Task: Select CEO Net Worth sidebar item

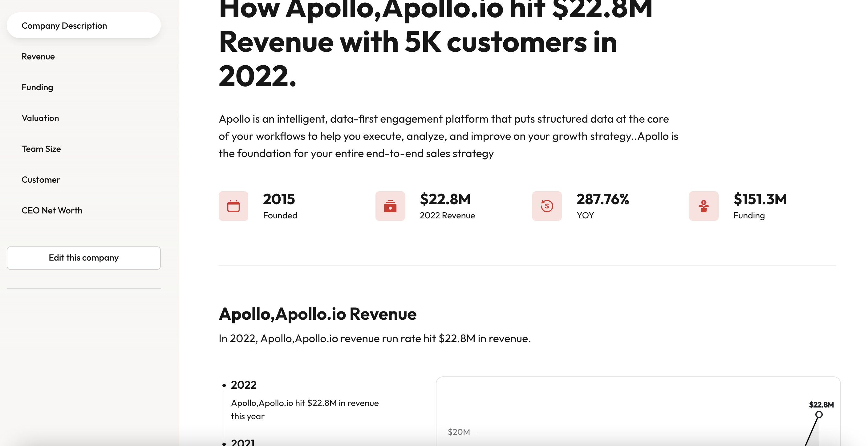Action: click(x=52, y=211)
